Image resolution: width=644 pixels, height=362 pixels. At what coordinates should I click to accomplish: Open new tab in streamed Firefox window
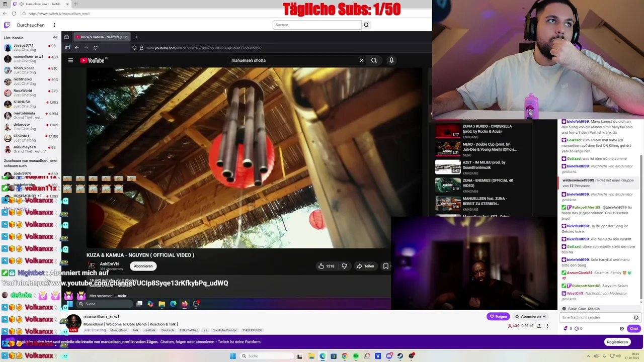136,37
